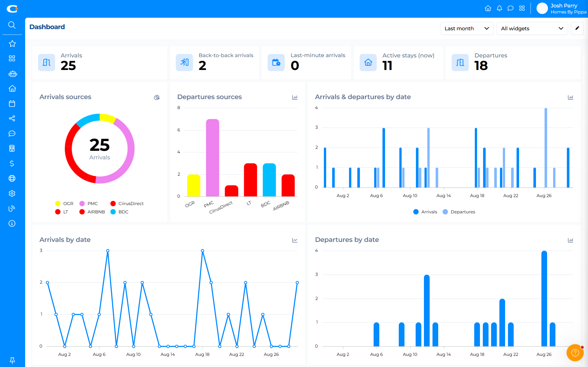Screen dimensions: 588x367
Task: Click the Active stays (now) card
Action: point(398,63)
